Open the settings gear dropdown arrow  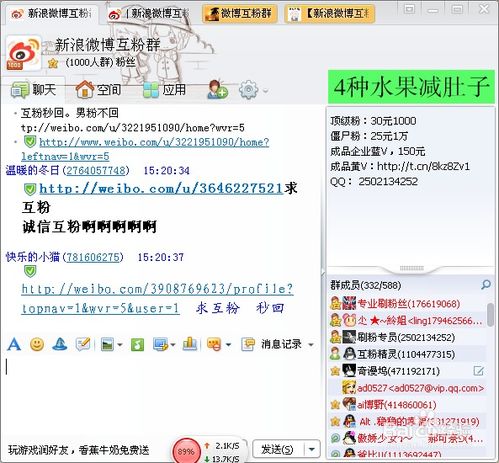click(x=265, y=90)
